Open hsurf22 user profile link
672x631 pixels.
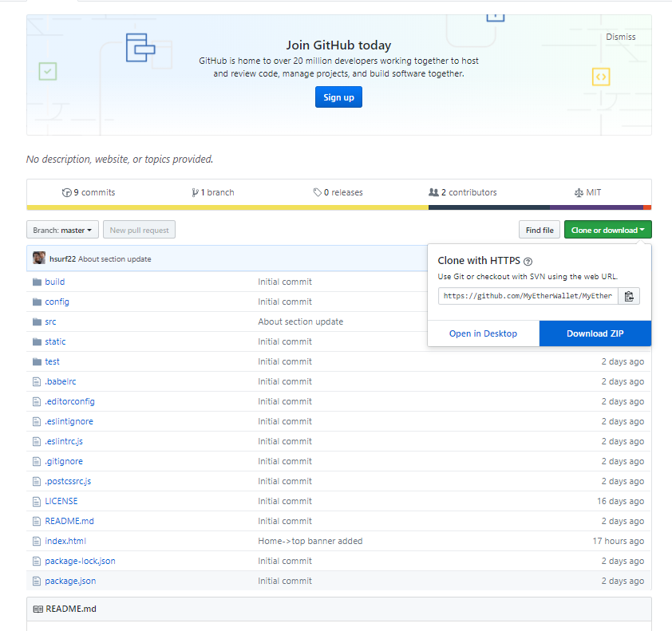62,259
